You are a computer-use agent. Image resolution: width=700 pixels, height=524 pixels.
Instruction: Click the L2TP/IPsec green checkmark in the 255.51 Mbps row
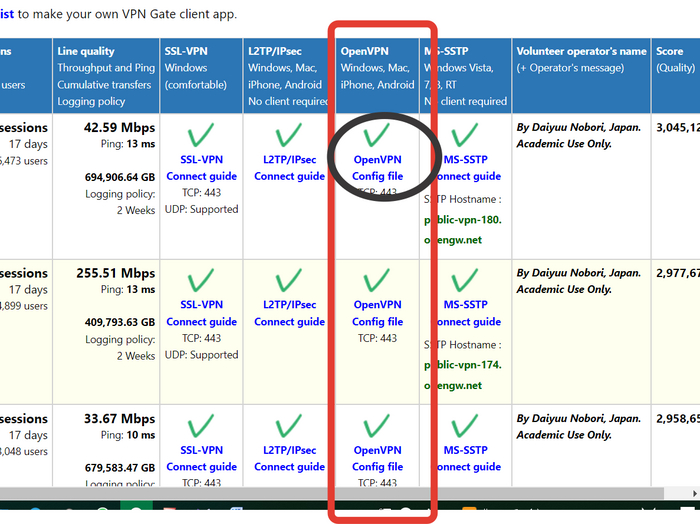(x=289, y=281)
